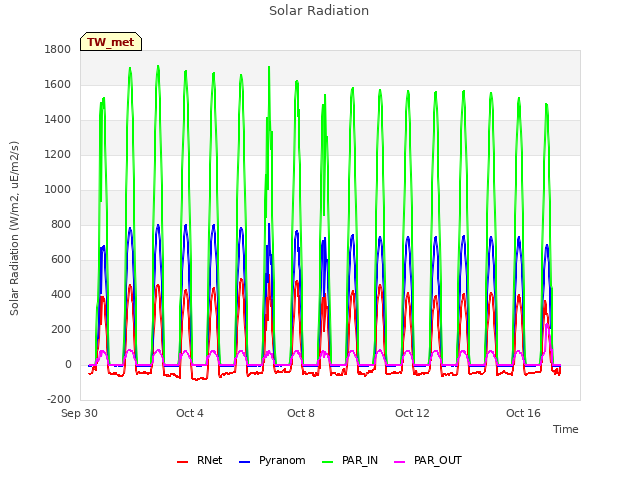Click the 600 y-axis tick label

61,260
